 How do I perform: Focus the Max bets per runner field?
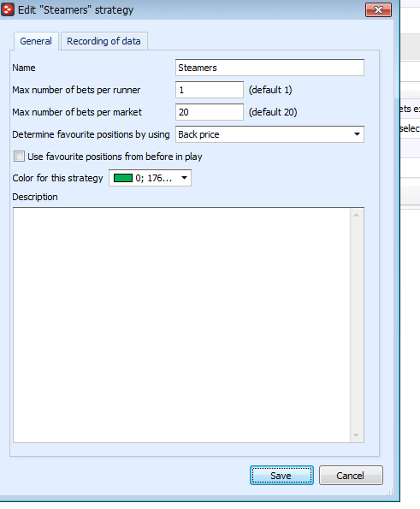click(x=210, y=90)
